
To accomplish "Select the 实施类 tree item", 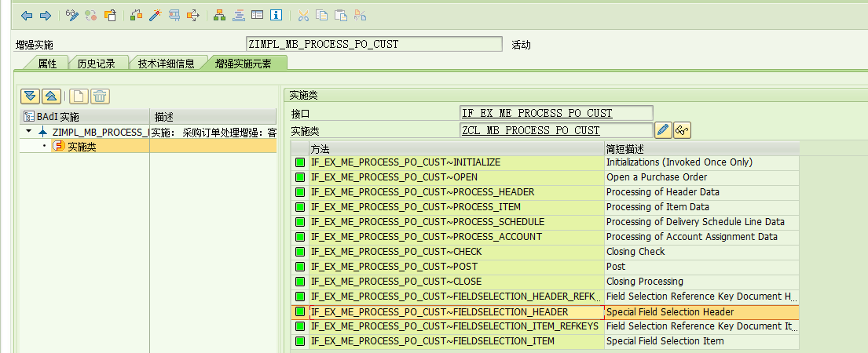I will (82, 147).
